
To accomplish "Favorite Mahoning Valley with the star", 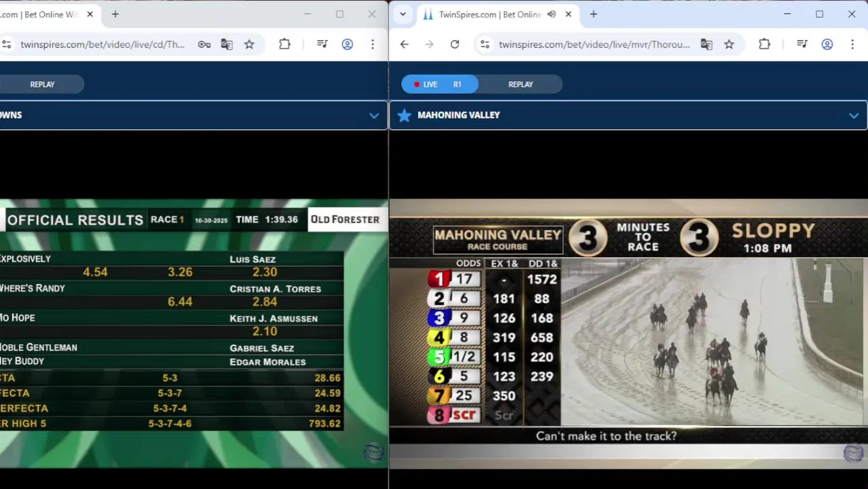I will 404,115.
